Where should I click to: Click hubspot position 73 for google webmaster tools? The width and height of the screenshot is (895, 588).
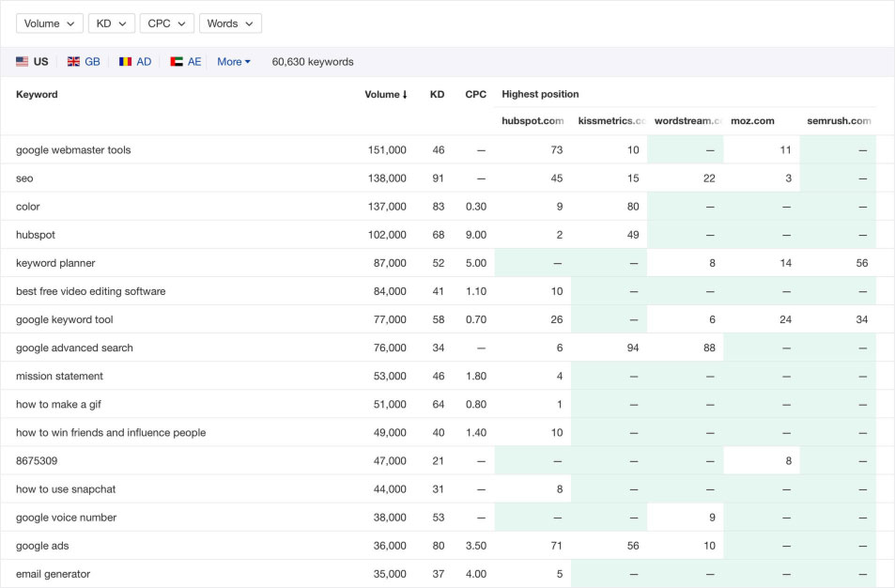click(x=557, y=150)
